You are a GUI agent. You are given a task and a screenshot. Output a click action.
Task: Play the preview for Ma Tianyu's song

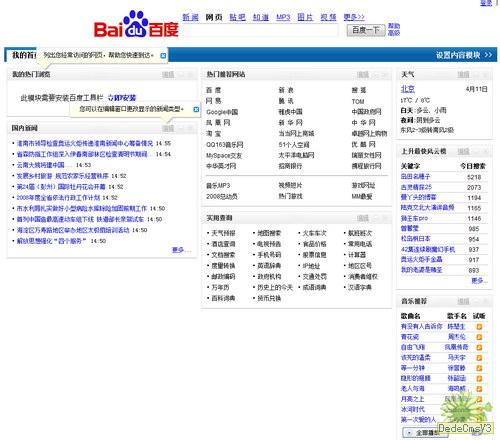click(479, 358)
